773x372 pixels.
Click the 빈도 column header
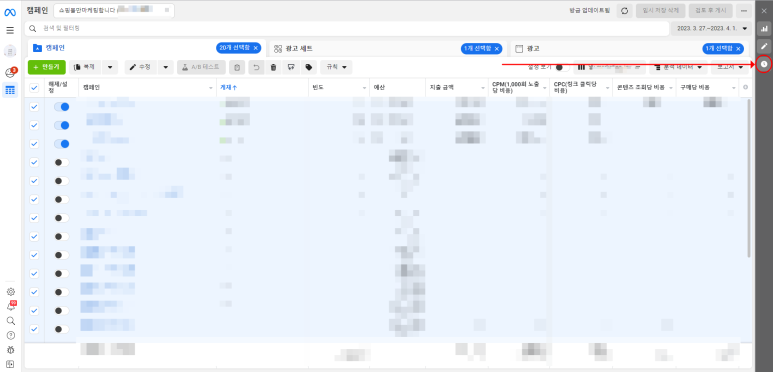pos(317,87)
